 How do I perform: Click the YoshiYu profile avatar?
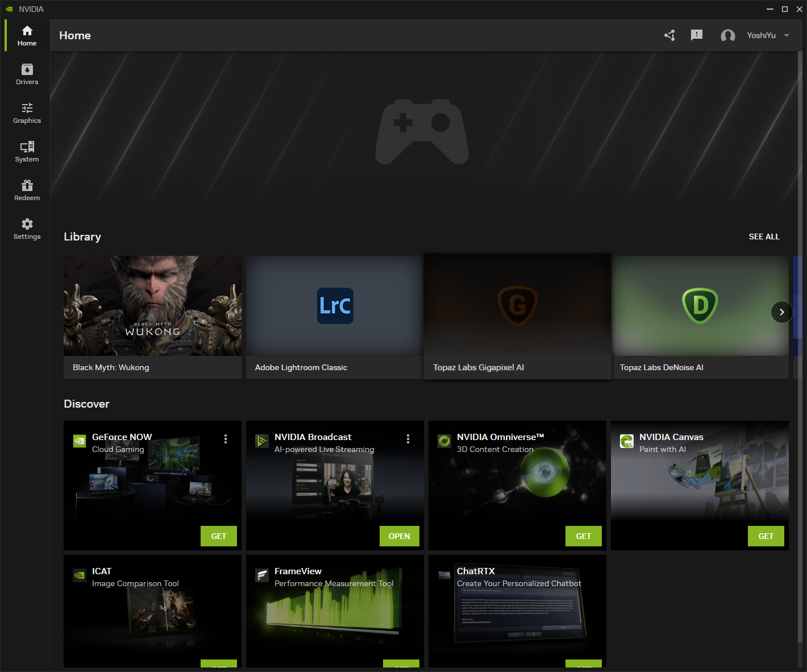pos(728,35)
